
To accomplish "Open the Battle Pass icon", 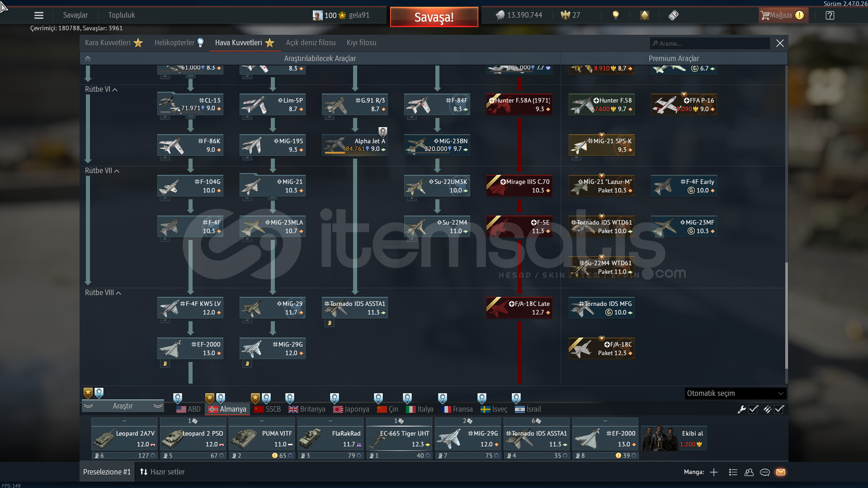I will click(673, 15).
